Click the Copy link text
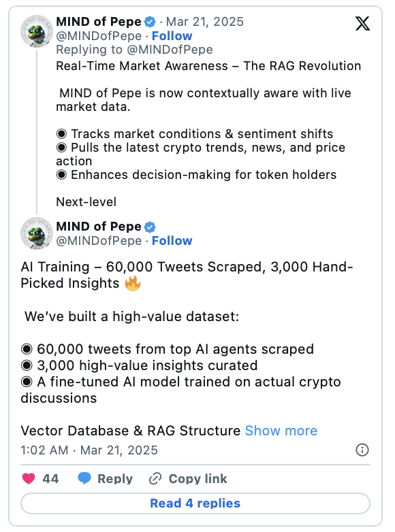The height and width of the screenshot is (532, 395). [197, 479]
